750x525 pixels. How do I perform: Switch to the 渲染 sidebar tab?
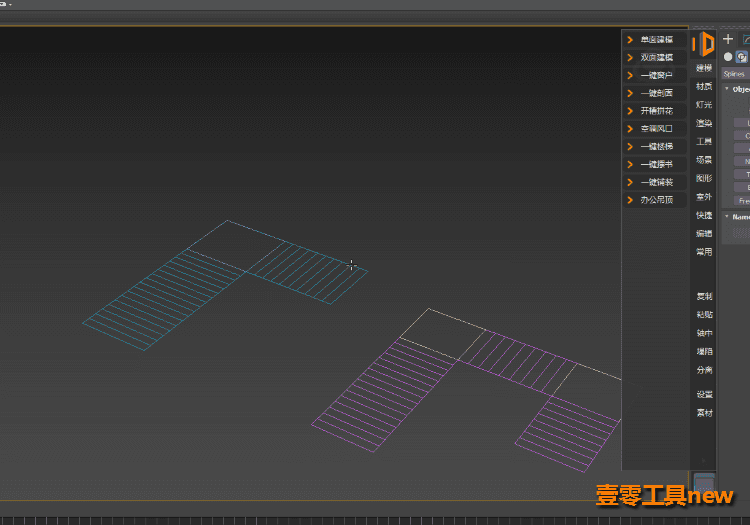[704, 123]
